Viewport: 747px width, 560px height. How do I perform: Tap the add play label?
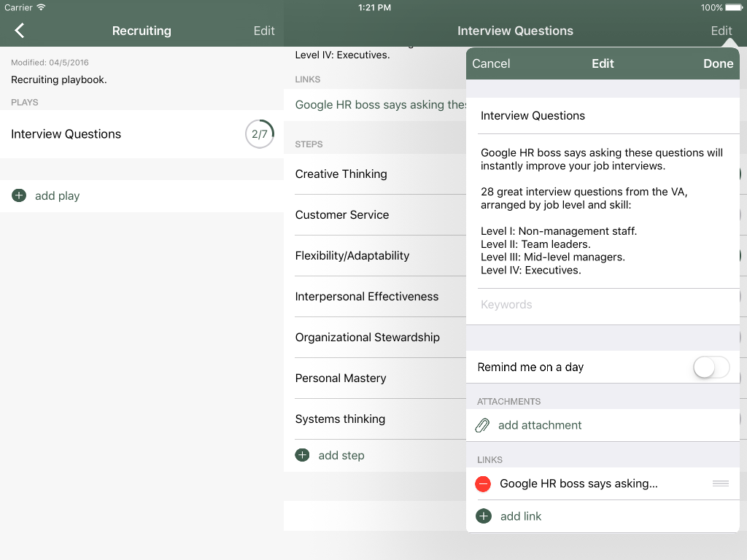pyautogui.click(x=57, y=195)
